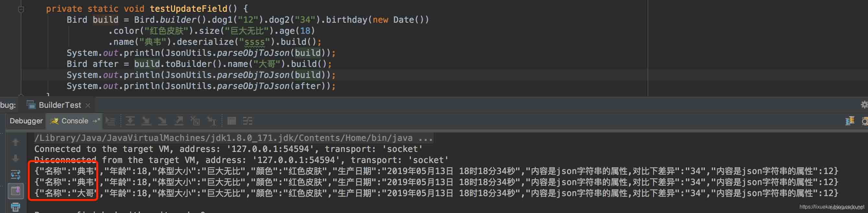Click the console Up the Stack Trace arrow
The height and width of the screenshot is (213, 868).
click(x=16, y=142)
